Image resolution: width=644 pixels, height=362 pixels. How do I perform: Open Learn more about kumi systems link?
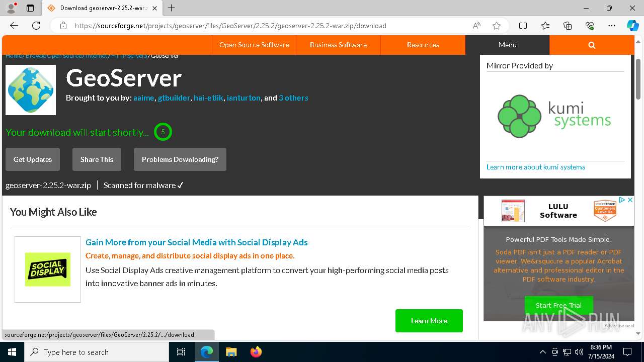point(536,167)
